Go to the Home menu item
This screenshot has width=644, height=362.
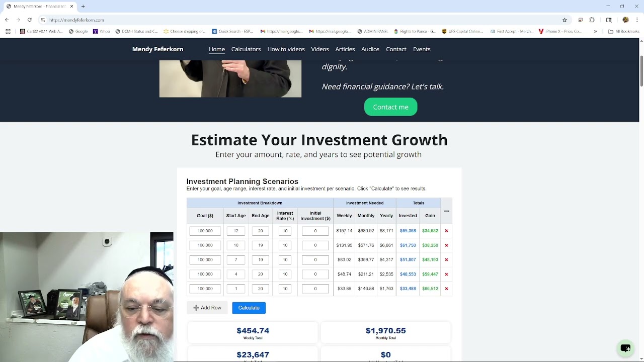coord(217,49)
